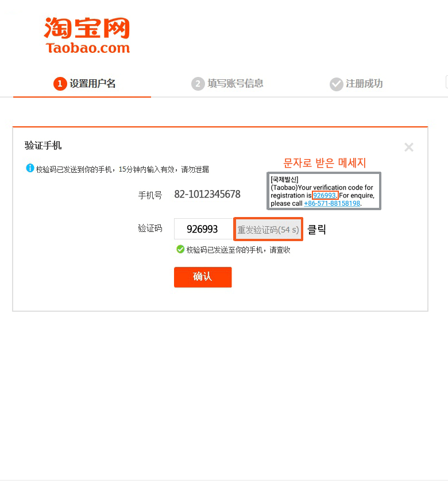Close the phone verification dialog with X
Image resolution: width=448 pixels, height=484 pixels.
pos(409,147)
